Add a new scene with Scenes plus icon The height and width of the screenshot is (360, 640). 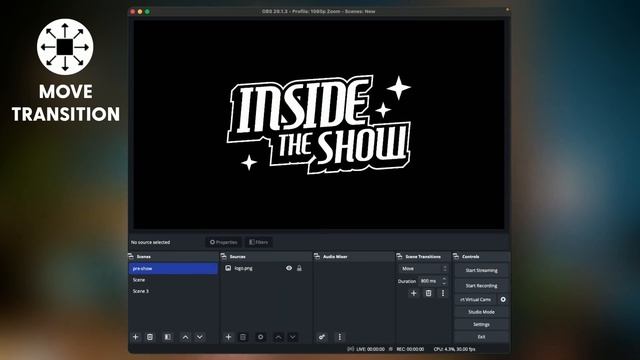pos(136,337)
